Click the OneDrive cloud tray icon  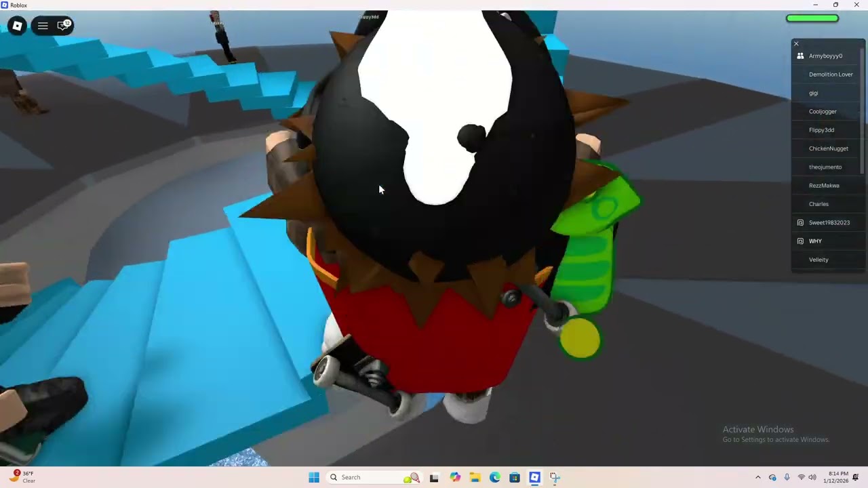pyautogui.click(x=772, y=477)
